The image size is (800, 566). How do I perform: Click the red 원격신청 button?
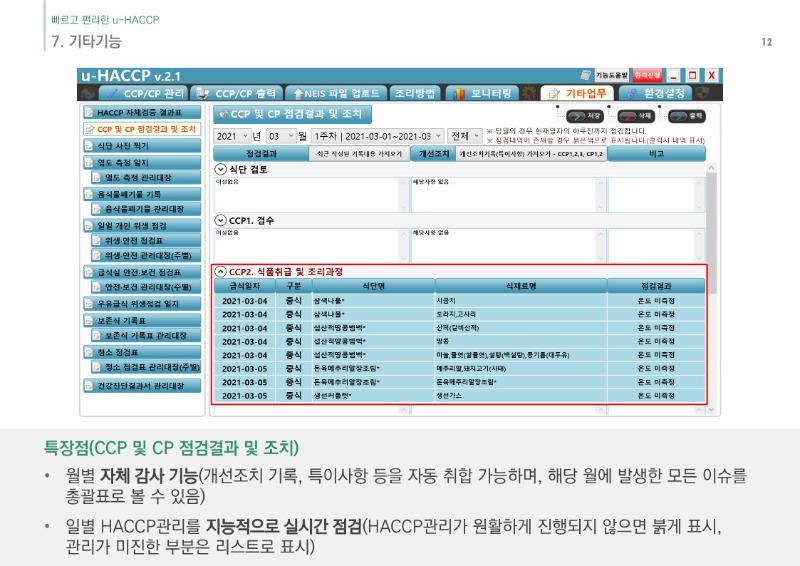coord(647,75)
